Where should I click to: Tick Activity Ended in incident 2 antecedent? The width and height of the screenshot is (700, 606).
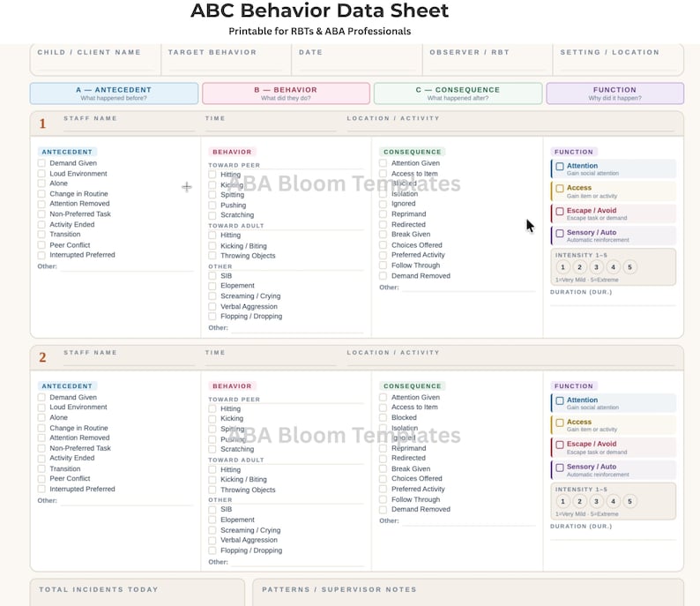click(x=41, y=458)
